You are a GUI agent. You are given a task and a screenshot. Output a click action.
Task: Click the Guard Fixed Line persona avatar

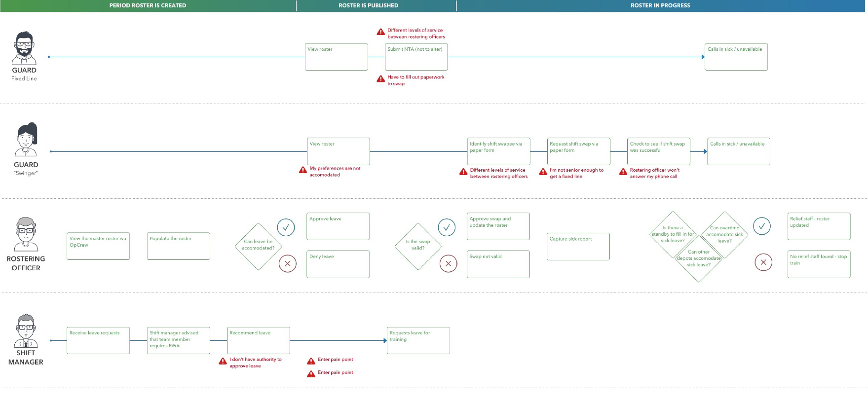(24, 48)
